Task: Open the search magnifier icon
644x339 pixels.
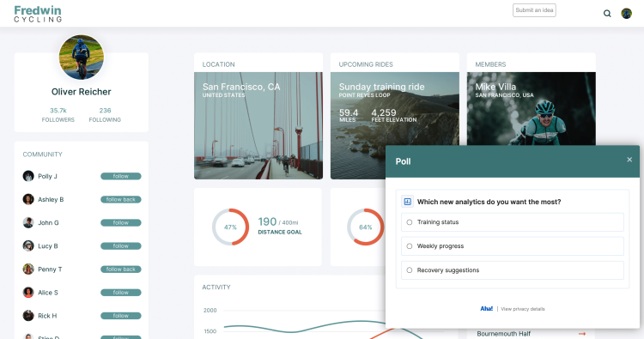Action: coord(607,14)
